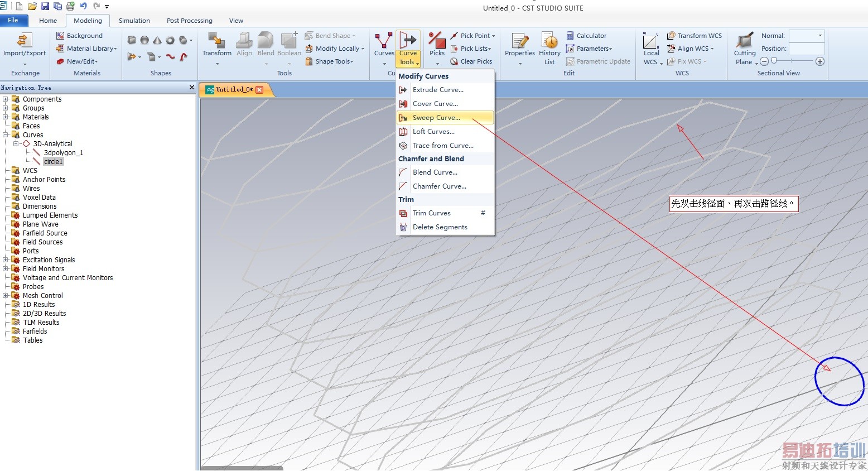Choose Delete Segments from menu
The height and width of the screenshot is (471, 868).
pos(445,227)
